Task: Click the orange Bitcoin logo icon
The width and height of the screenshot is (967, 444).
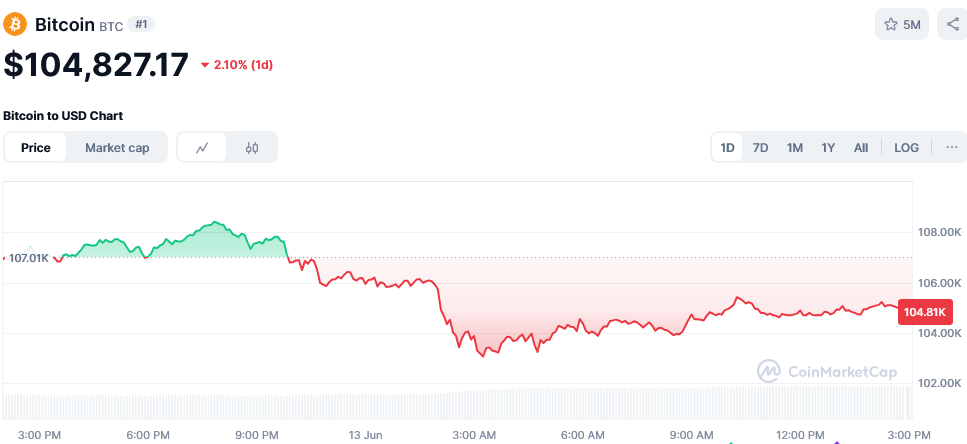Action: [x=15, y=25]
